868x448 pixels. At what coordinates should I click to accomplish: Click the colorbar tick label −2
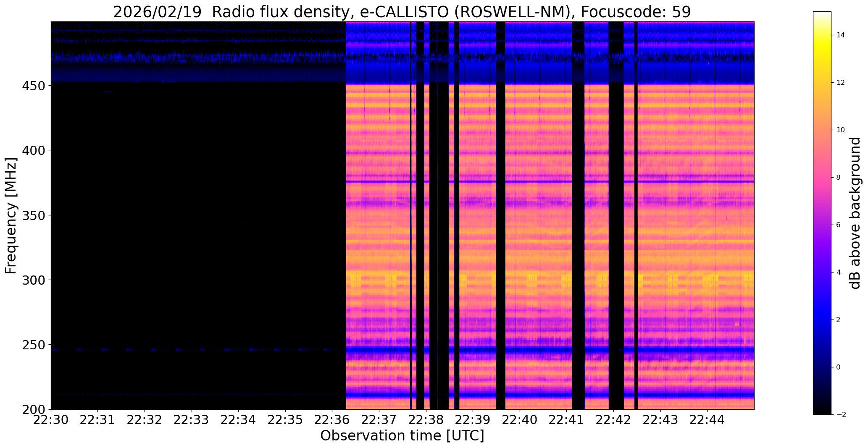[841, 415]
